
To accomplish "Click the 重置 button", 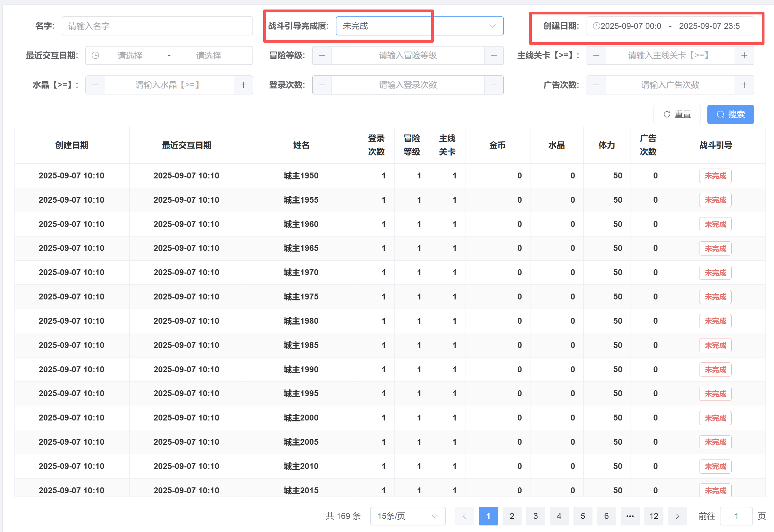I will [677, 114].
